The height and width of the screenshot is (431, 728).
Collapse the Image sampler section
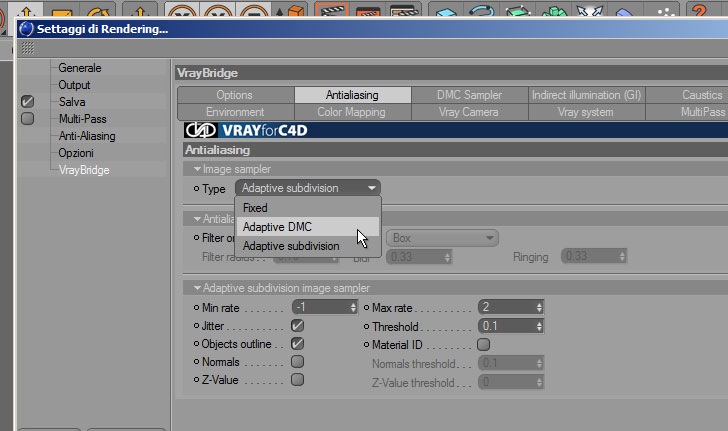click(197, 169)
